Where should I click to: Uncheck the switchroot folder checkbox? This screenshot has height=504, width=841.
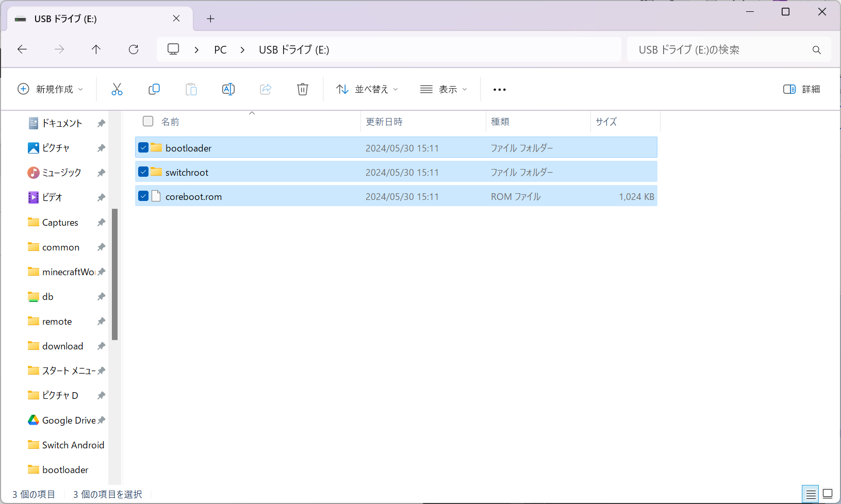(x=143, y=172)
